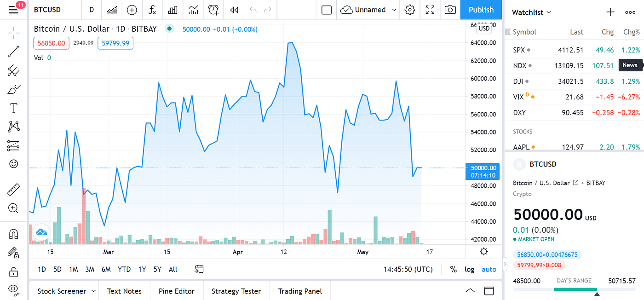The height and width of the screenshot is (300, 644).
Task: Add a symbol to the watchlist
Action: (610, 12)
